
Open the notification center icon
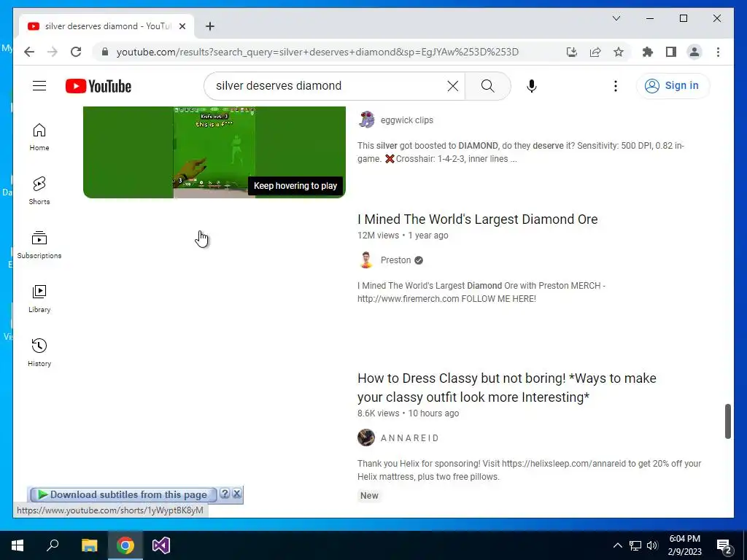(x=724, y=546)
